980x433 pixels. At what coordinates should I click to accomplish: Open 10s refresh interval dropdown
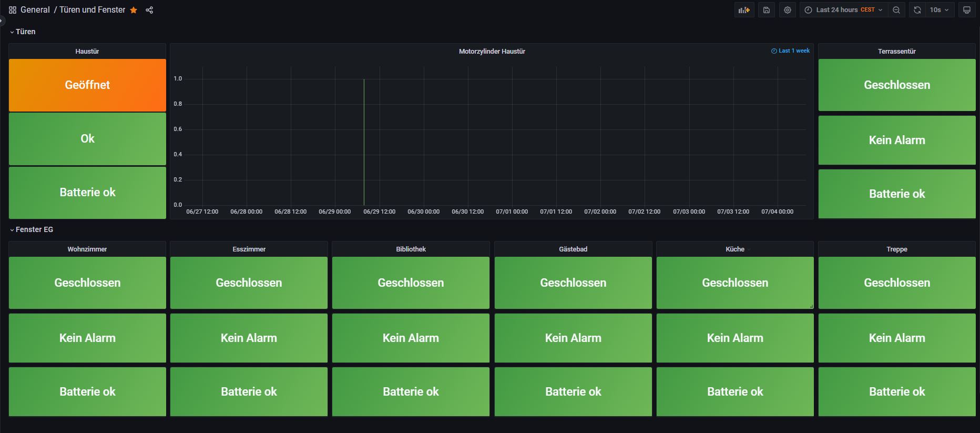[x=940, y=10]
